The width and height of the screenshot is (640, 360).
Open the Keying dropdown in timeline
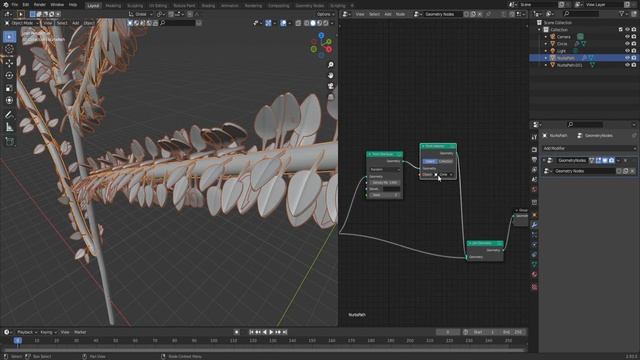(x=49, y=332)
